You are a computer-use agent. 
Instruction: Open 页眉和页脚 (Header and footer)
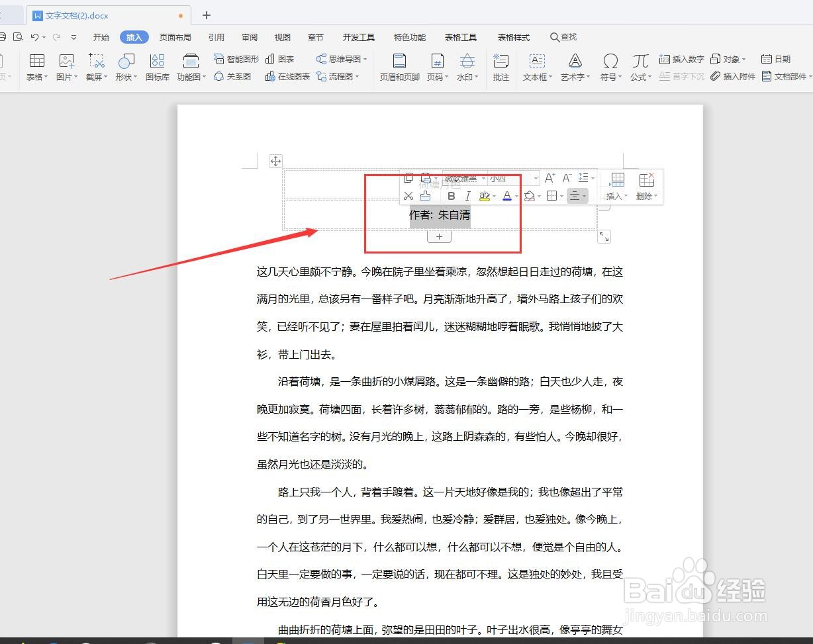click(x=399, y=68)
